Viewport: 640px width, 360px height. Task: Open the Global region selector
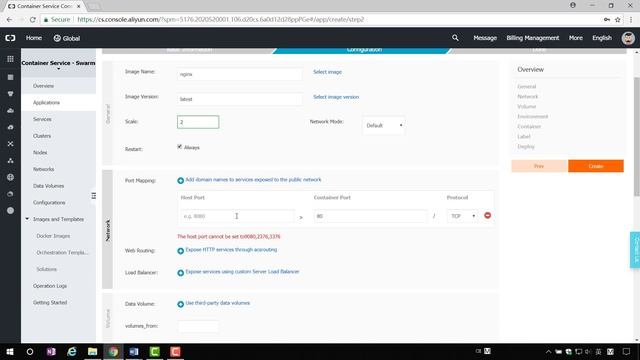point(67,38)
